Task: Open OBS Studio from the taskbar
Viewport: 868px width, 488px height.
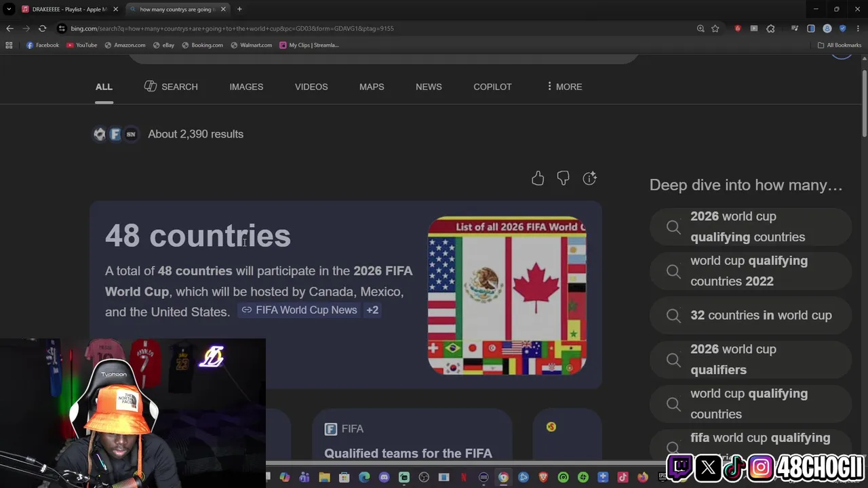Action: coord(424,478)
